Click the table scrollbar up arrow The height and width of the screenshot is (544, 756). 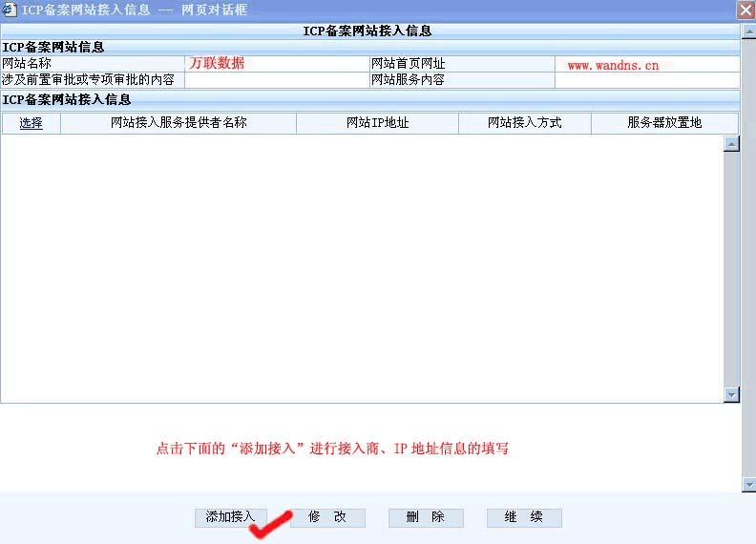click(732, 144)
